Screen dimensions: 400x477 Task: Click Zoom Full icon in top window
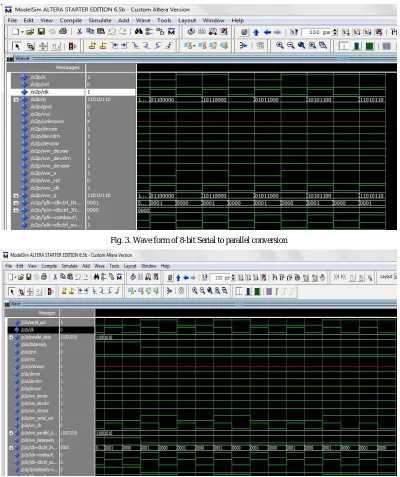(x=301, y=46)
